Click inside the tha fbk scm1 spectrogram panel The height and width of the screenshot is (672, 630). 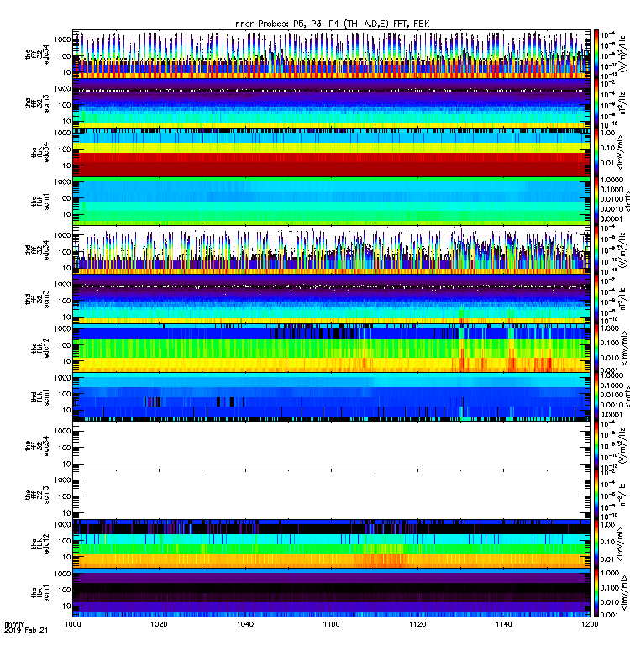coord(331,202)
